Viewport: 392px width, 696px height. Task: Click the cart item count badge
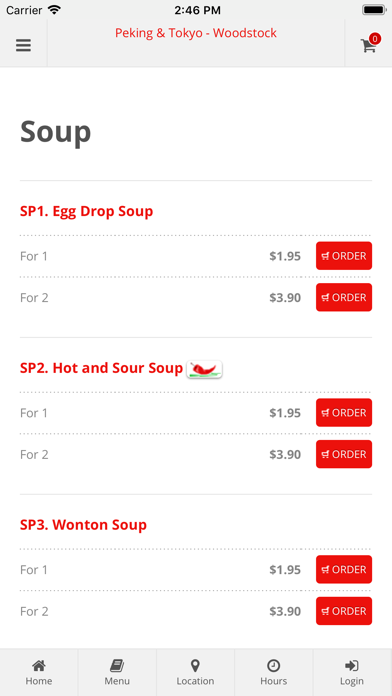point(375,39)
